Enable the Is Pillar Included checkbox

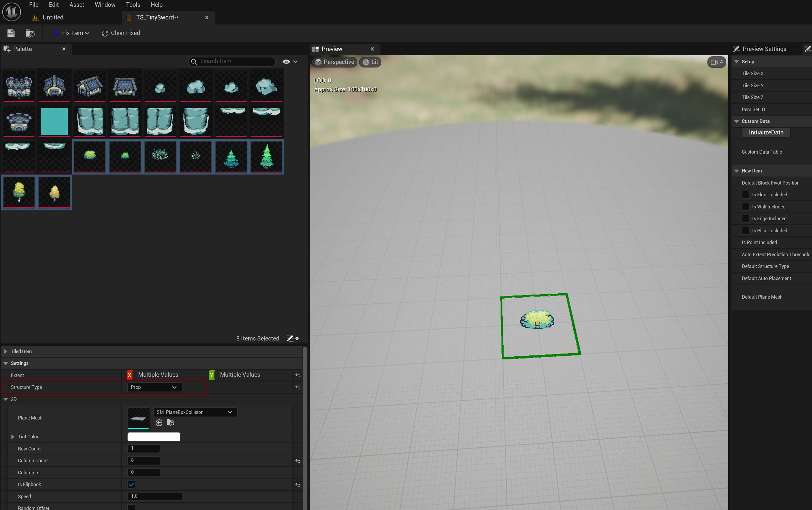pos(746,231)
